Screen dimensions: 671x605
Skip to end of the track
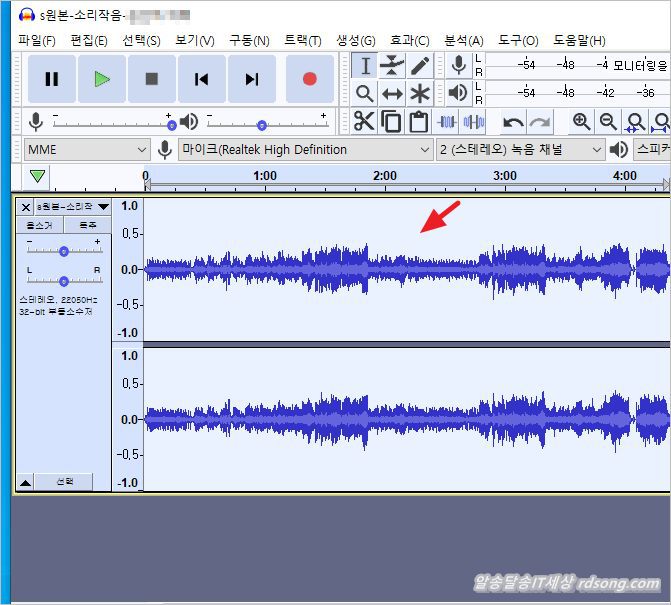coord(252,79)
